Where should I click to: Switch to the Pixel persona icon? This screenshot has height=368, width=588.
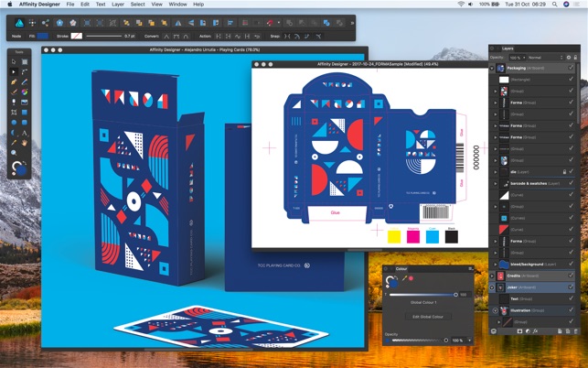[x=33, y=23]
